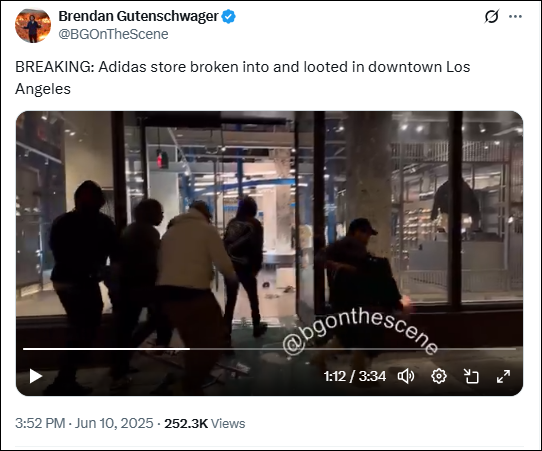The image size is (542, 451).
Task: Visit the @BGOnTheScene handle link
Action: point(113,34)
